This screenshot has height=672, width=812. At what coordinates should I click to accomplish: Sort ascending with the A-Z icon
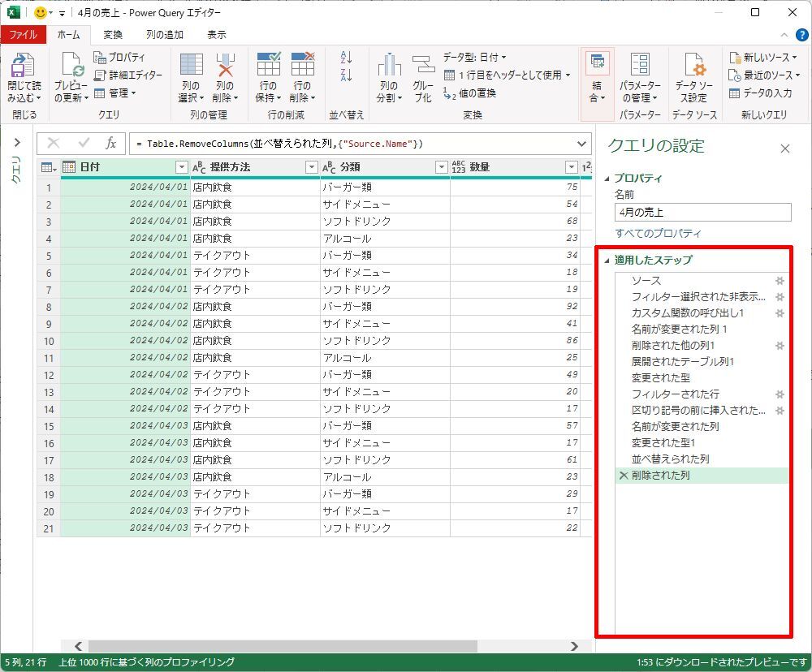[x=347, y=57]
